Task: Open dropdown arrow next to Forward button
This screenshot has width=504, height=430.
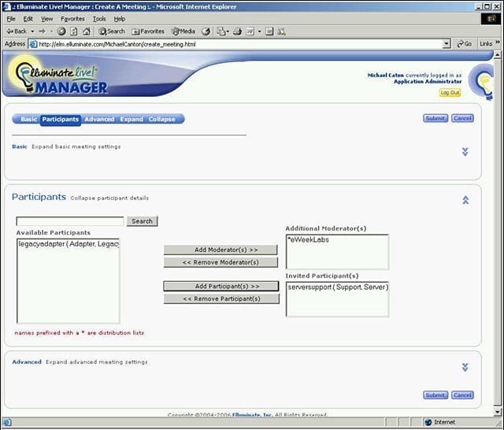Action: 51,32
